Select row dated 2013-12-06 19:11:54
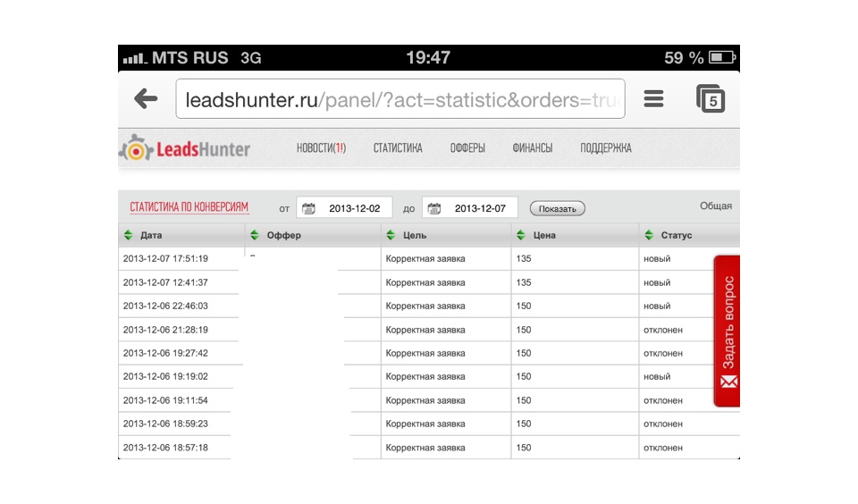 click(429, 400)
